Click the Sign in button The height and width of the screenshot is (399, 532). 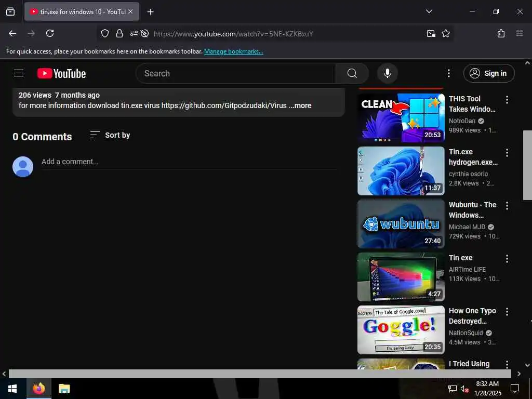pos(489,73)
